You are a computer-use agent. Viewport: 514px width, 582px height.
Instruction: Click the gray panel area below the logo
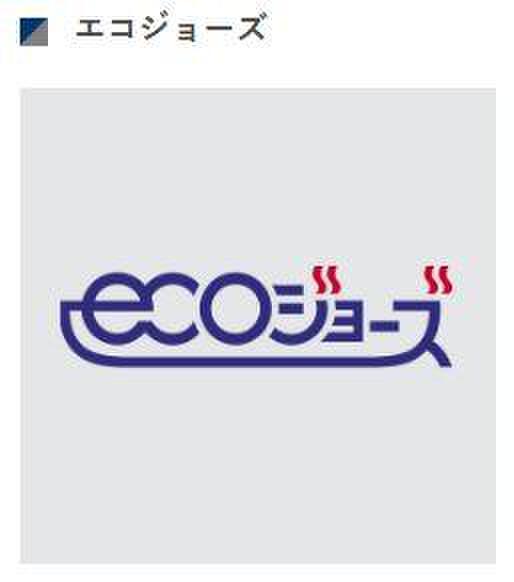258,464
